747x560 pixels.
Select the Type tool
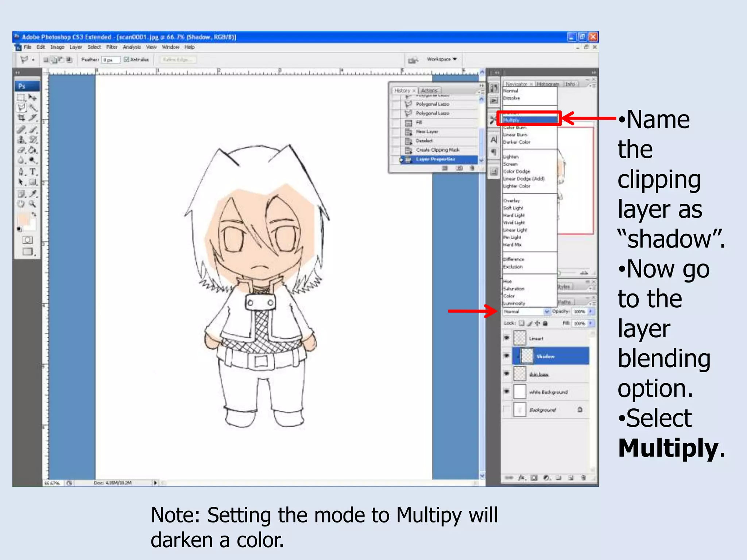pos(33,172)
